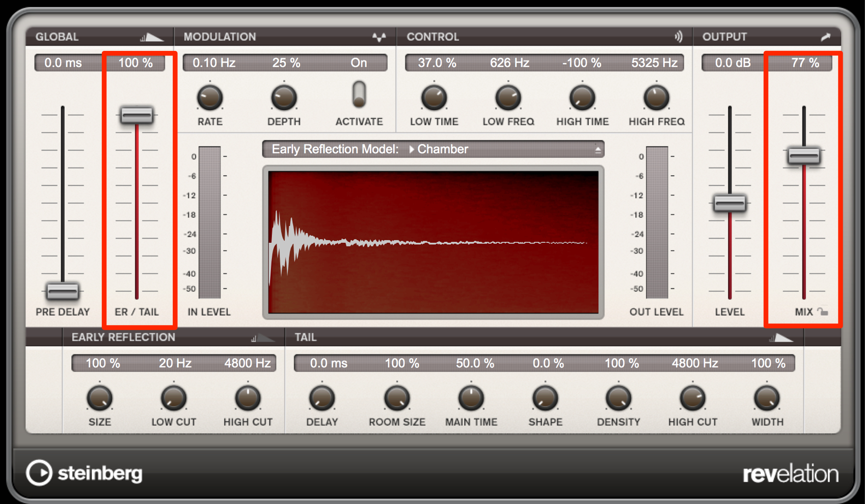Click the -100 % high time value
Image resolution: width=865 pixels, height=504 pixels.
click(x=582, y=63)
